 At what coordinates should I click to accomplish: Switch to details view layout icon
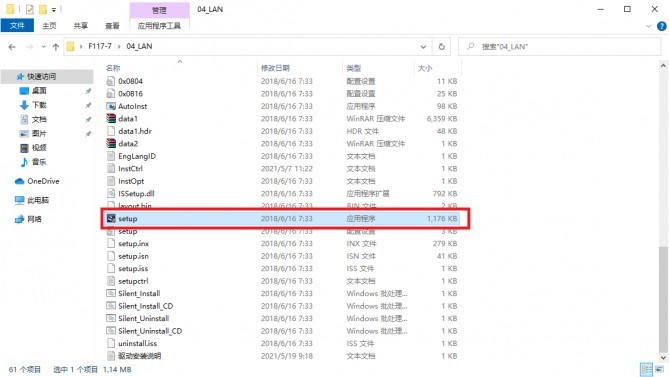(x=646, y=369)
